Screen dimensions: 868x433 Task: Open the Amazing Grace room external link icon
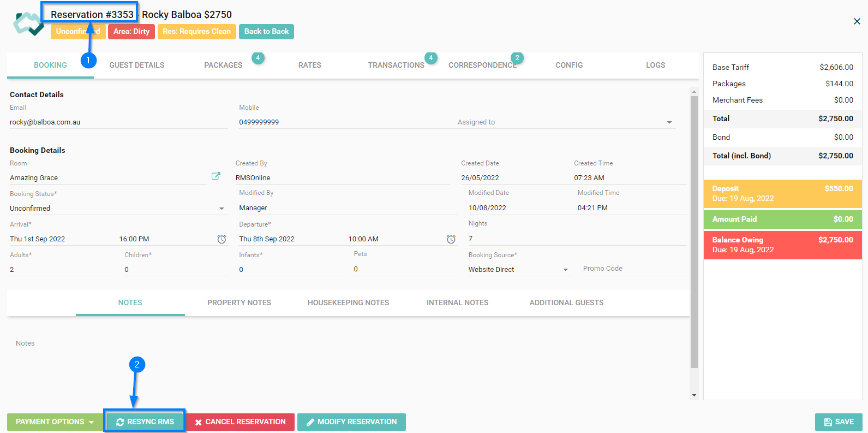pyautogui.click(x=216, y=176)
